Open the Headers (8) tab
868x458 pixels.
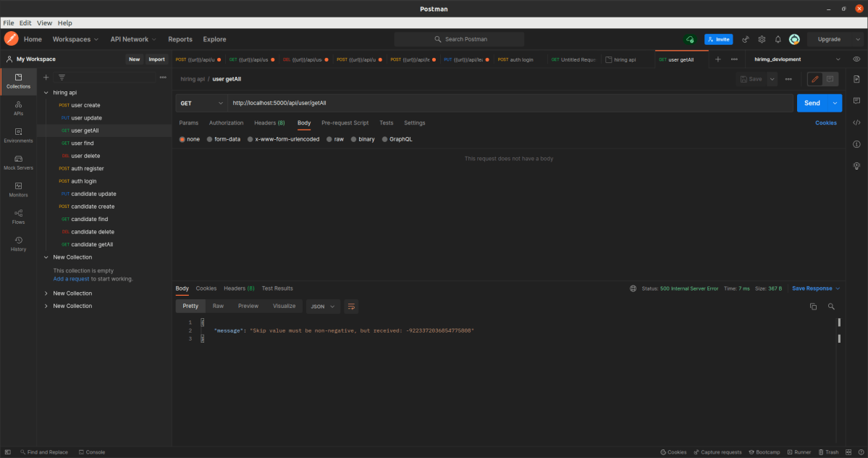coord(269,122)
